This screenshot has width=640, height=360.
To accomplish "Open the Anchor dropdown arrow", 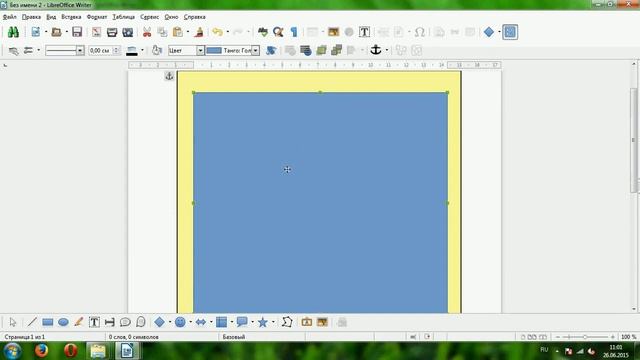I will [x=387, y=50].
